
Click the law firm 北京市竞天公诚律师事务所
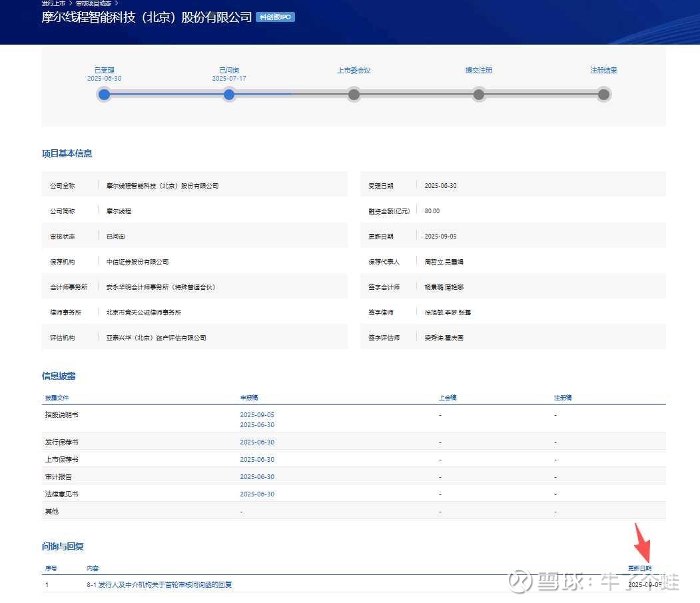144,312
